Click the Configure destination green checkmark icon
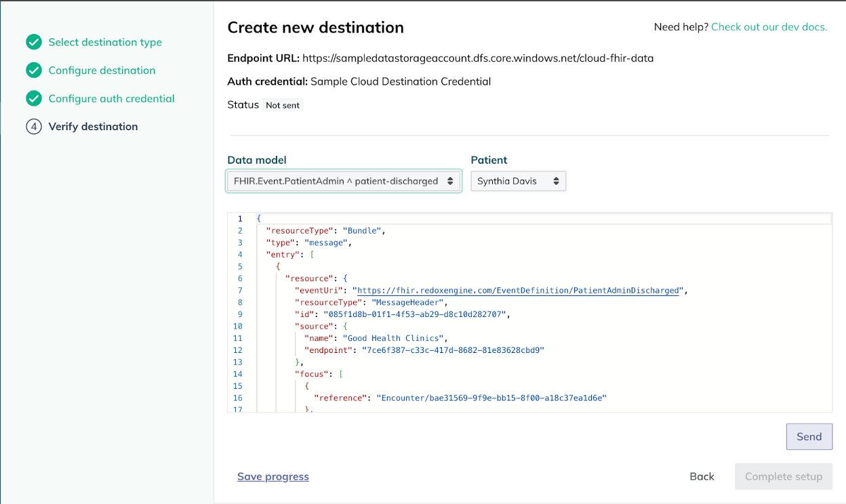The width and height of the screenshot is (846, 504). click(34, 70)
